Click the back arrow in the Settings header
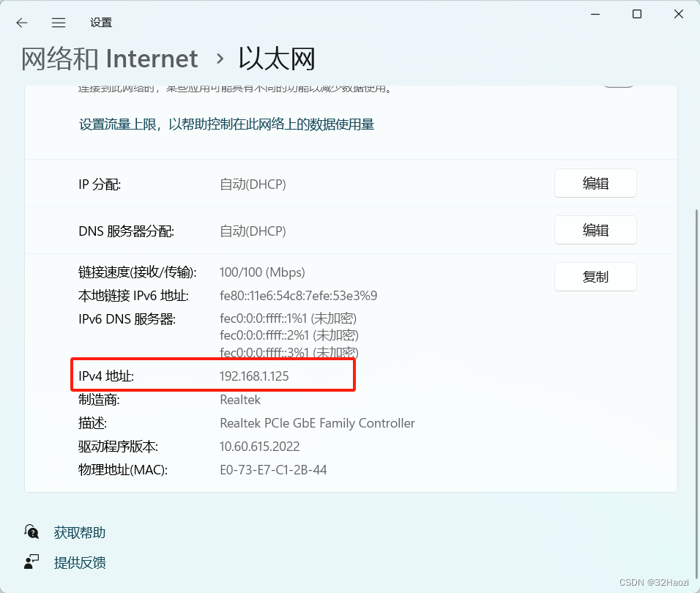The height and width of the screenshot is (593, 700). [22, 23]
